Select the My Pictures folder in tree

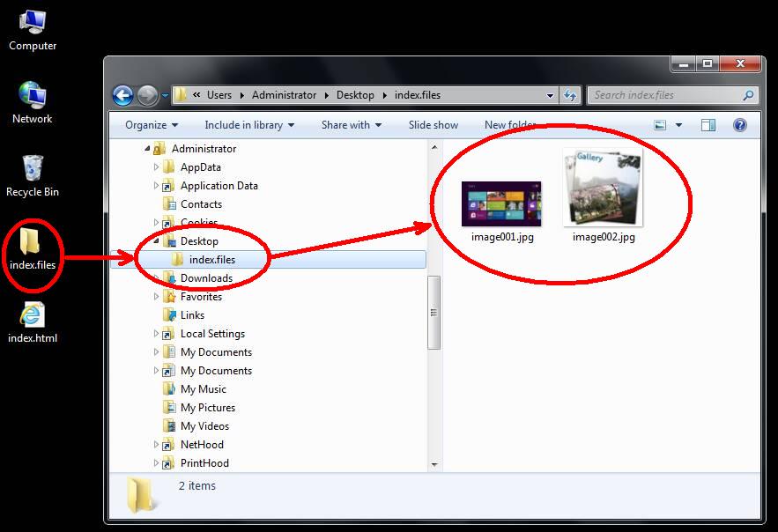point(207,408)
